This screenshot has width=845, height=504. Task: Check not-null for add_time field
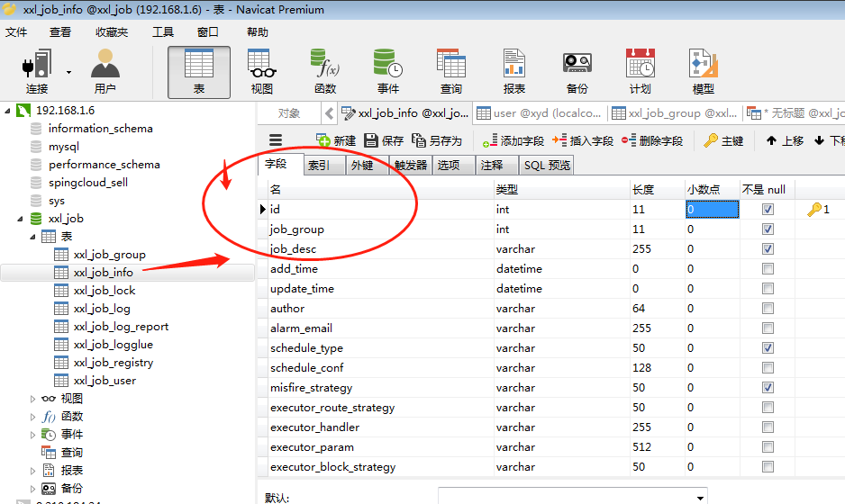[768, 269]
